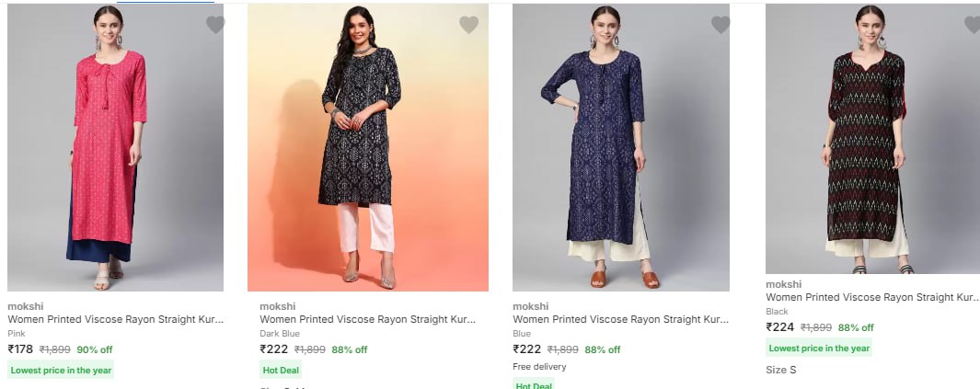Viewport: 980px width, 389px height.
Task: Tap heart icon on dark blue kurta
Action: [x=468, y=25]
